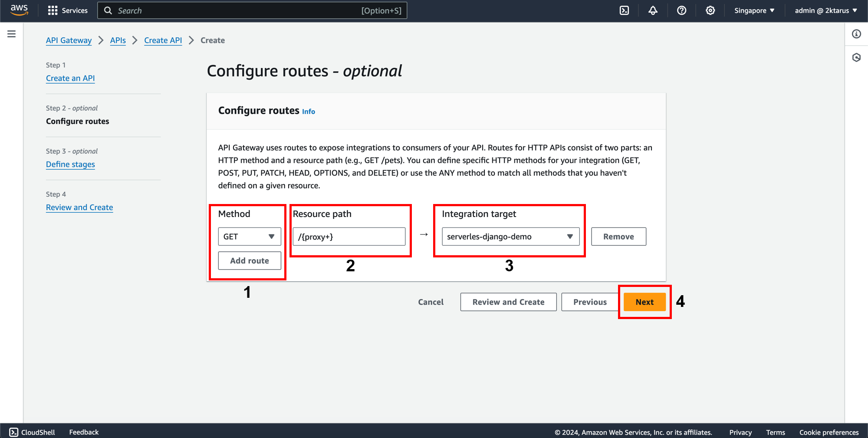Launch CloudShell from the top bar icon

(624, 10)
